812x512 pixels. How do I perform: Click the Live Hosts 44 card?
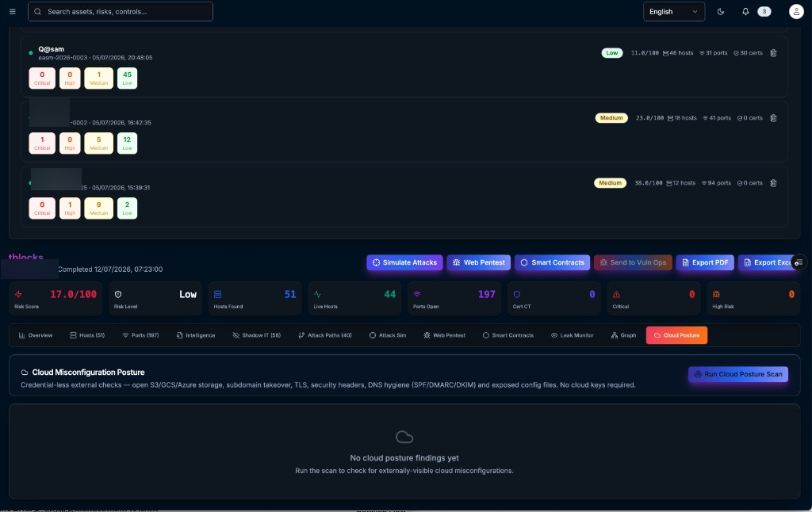354,299
